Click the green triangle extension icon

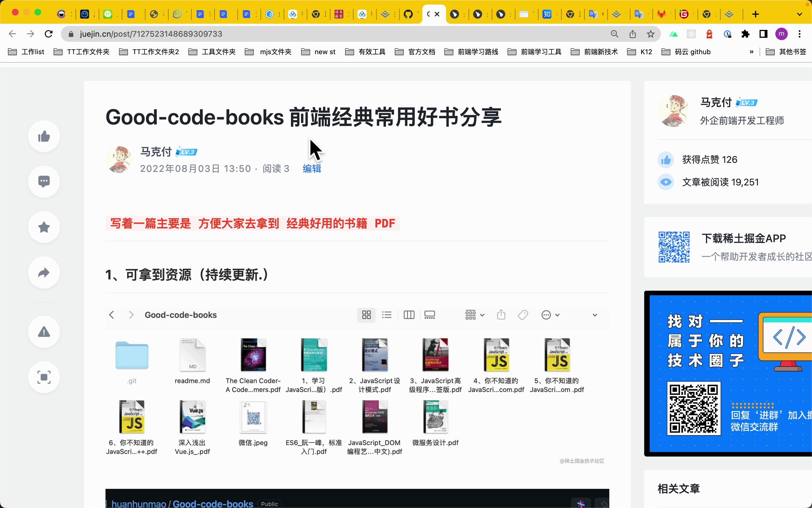[673, 34]
